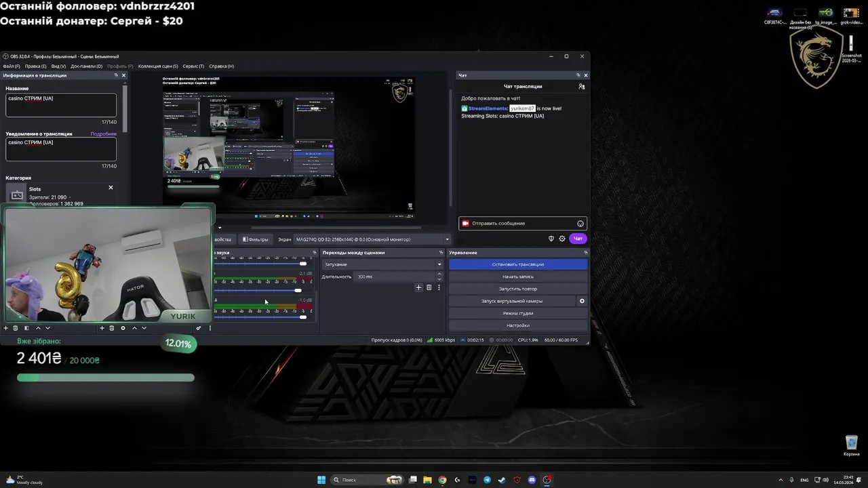The height and width of the screenshot is (488, 868).
Task: Open the Подробнее link
Action: click(104, 134)
